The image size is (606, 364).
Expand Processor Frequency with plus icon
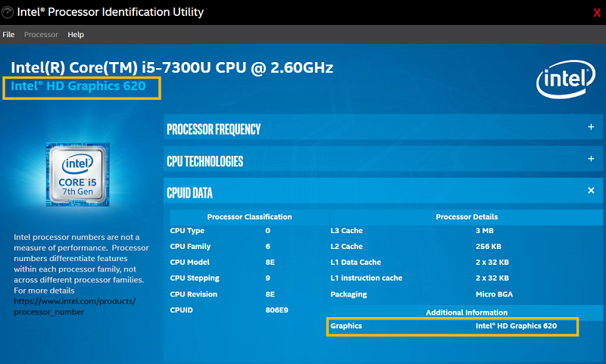pos(591,127)
